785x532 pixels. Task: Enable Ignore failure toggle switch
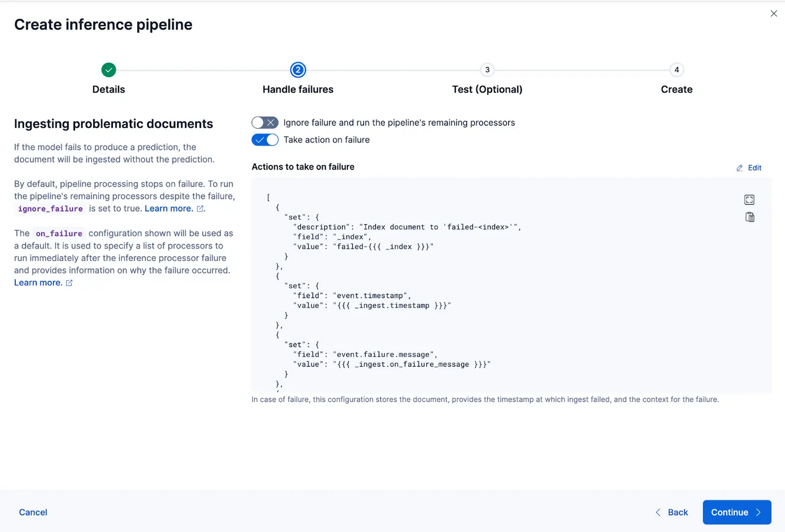(x=265, y=123)
